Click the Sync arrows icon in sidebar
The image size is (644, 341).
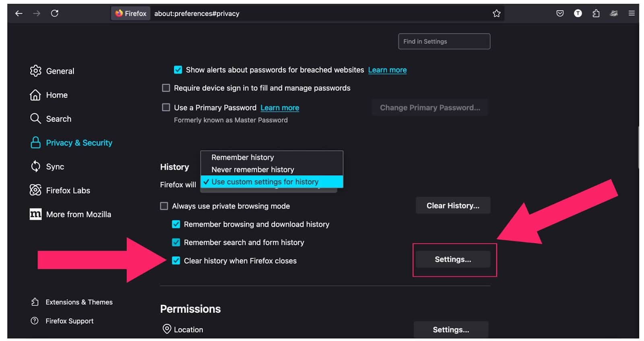click(x=35, y=166)
